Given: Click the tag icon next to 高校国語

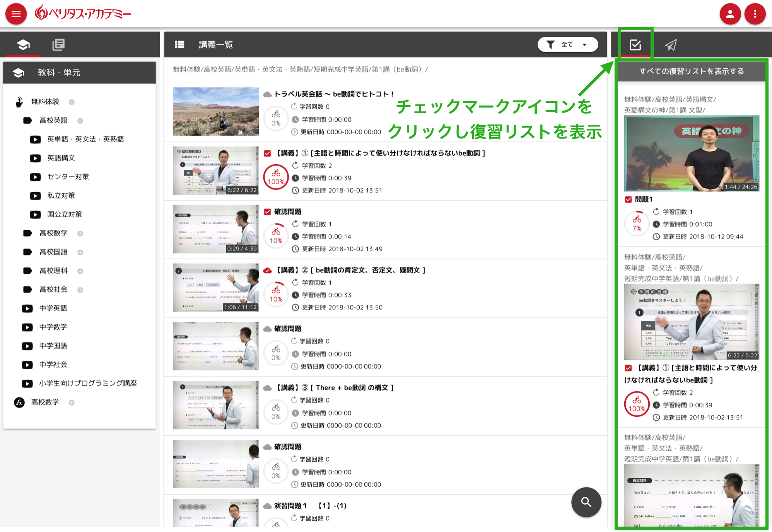Looking at the screenshot, I should click(27, 252).
